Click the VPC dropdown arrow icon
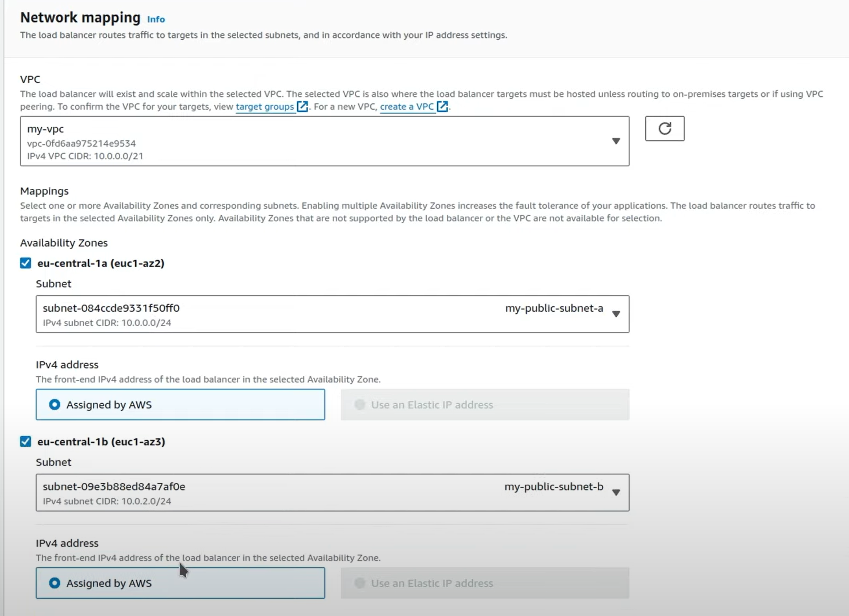This screenshot has width=849, height=616. click(x=616, y=141)
